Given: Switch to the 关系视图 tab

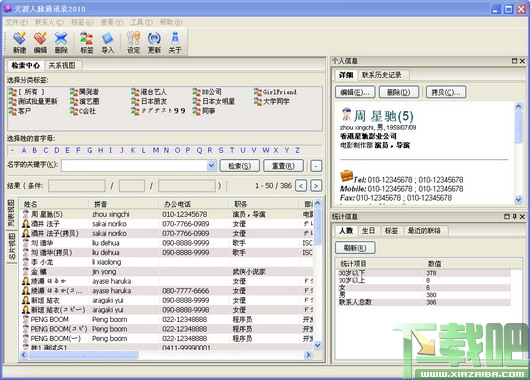Looking at the screenshot, I should [x=62, y=65].
